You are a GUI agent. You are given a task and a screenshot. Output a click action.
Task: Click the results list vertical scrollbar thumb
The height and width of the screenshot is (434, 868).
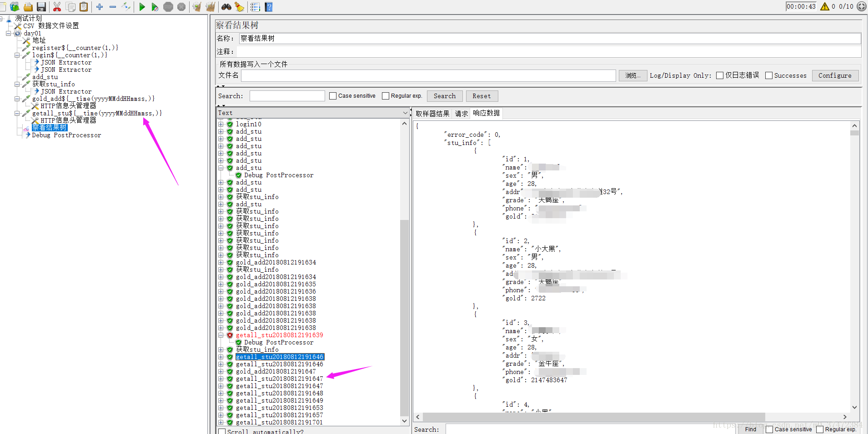[x=404, y=317]
